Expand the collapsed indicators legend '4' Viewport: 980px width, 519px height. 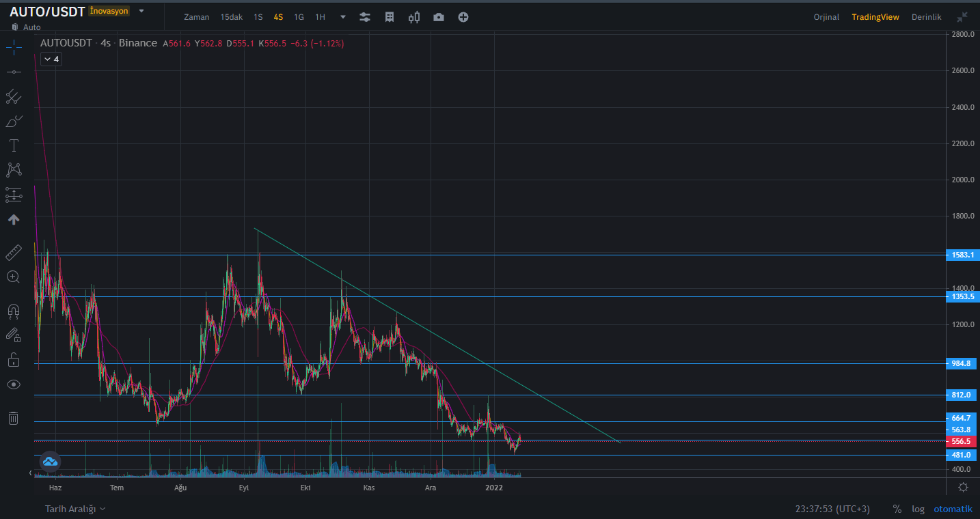pyautogui.click(x=51, y=59)
